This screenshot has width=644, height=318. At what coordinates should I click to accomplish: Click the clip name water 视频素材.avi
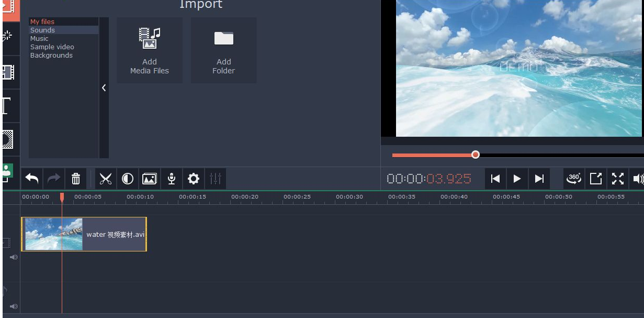click(115, 234)
